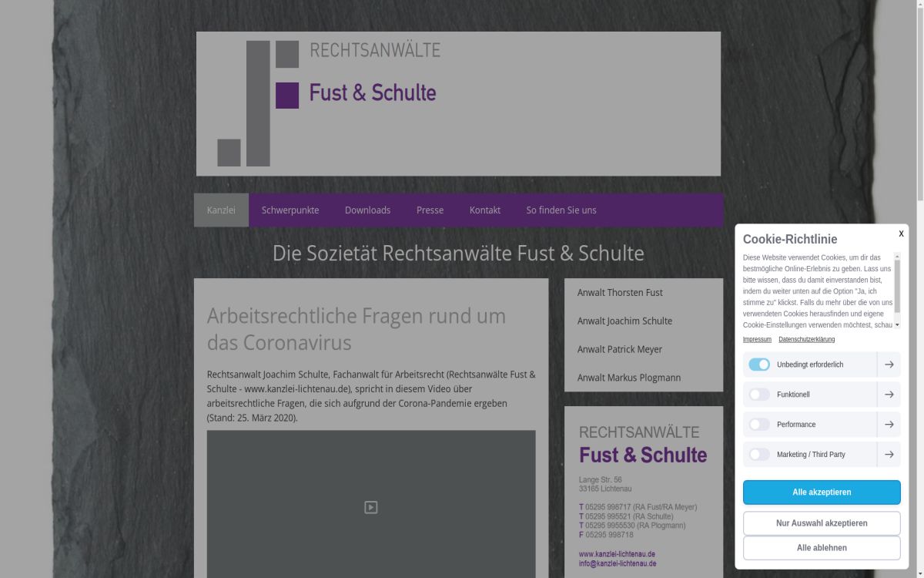Screen dimensions: 924x578
Task: Open the Schwerpunkte menu item
Action: click(x=290, y=210)
